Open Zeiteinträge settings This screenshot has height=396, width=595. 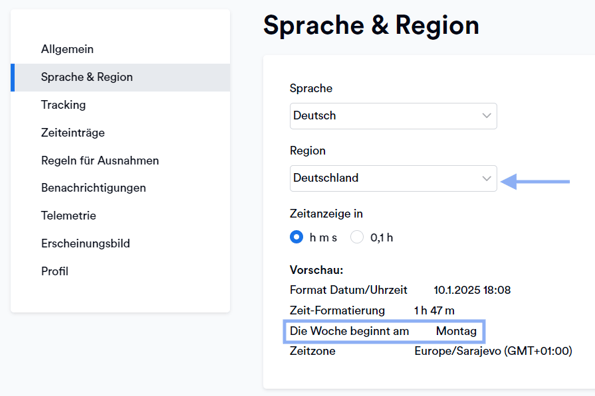pyautogui.click(x=73, y=133)
